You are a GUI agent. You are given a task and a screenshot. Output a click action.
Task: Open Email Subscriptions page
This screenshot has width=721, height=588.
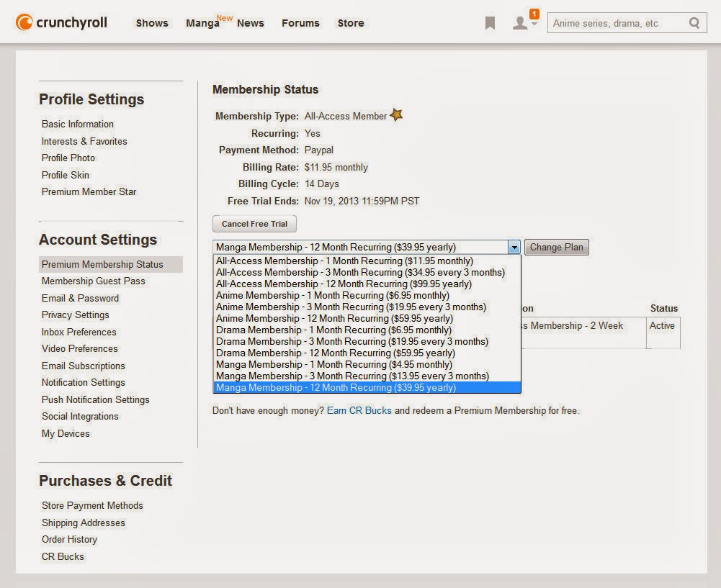point(84,366)
